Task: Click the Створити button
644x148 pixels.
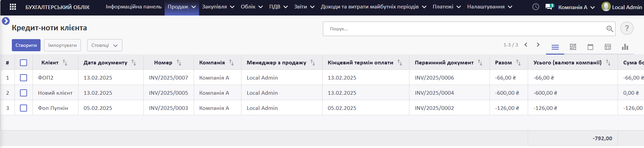Action: 26,45
